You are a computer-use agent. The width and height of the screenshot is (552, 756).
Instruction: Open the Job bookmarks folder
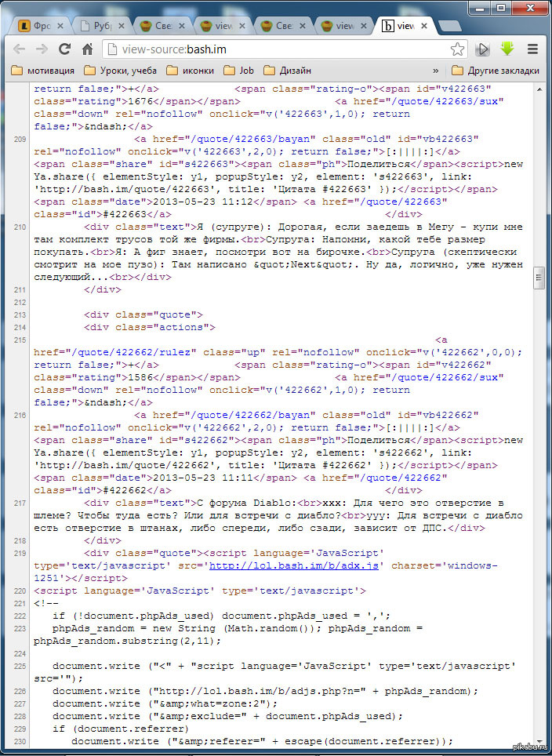coord(239,71)
